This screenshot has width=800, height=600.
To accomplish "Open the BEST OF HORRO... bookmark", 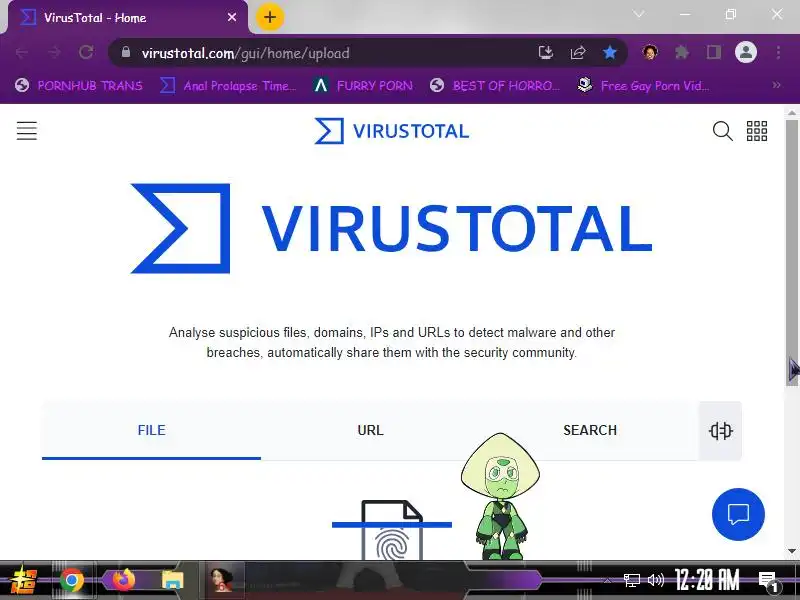I will coord(495,86).
